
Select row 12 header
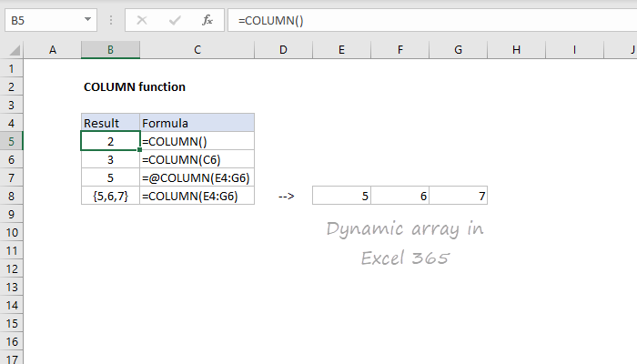click(x=11, y=268)
